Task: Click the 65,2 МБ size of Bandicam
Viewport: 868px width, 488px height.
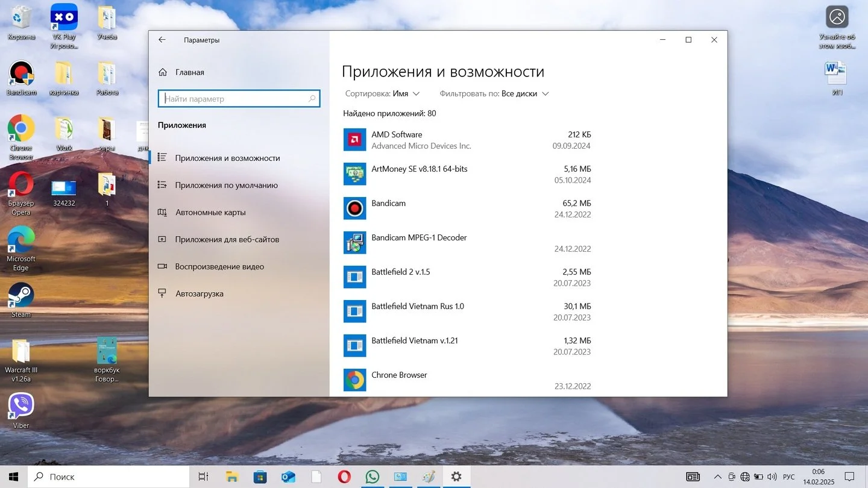Action: pos(577,203)
